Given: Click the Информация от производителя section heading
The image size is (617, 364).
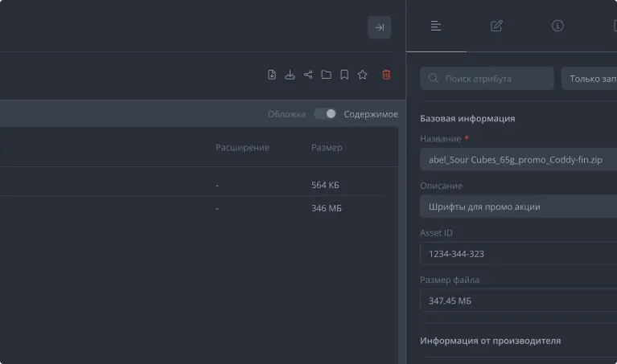Looking at the screenshot, I should point(490,341).
